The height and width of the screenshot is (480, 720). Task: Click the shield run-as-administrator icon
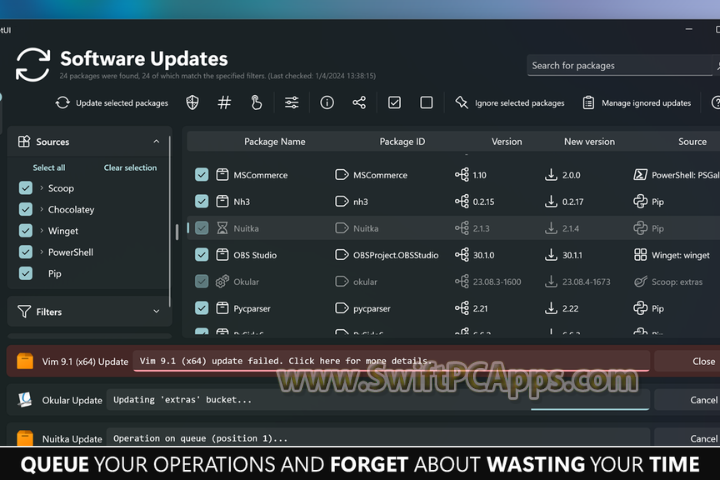pyautogui.click(x=192, y=103)
